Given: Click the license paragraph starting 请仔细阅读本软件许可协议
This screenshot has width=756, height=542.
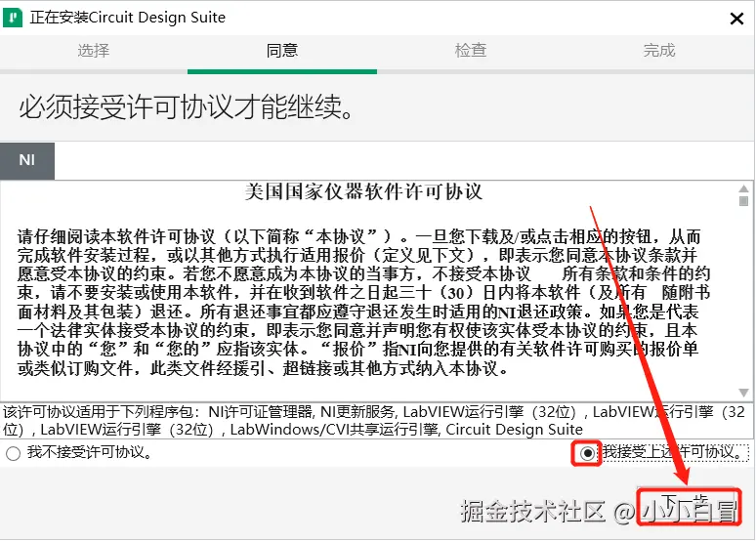Looking at the screenshot, I should 363,303.
